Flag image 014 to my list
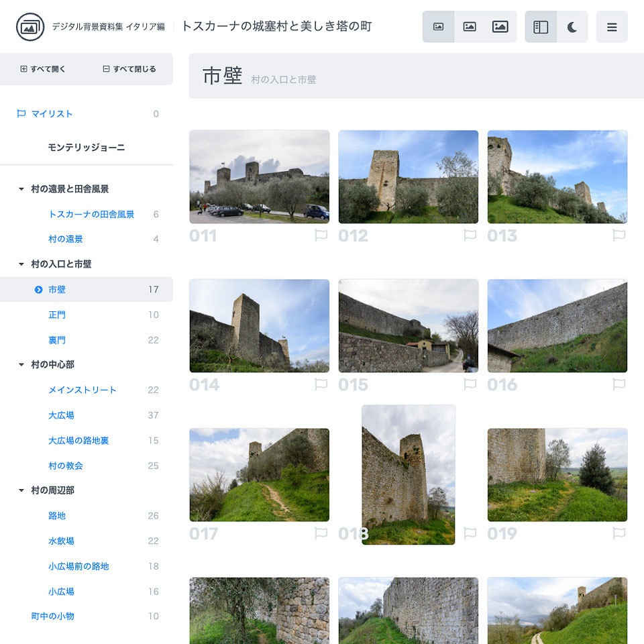Viewport: 644px width, 644px height. click(x=321, y=384)
